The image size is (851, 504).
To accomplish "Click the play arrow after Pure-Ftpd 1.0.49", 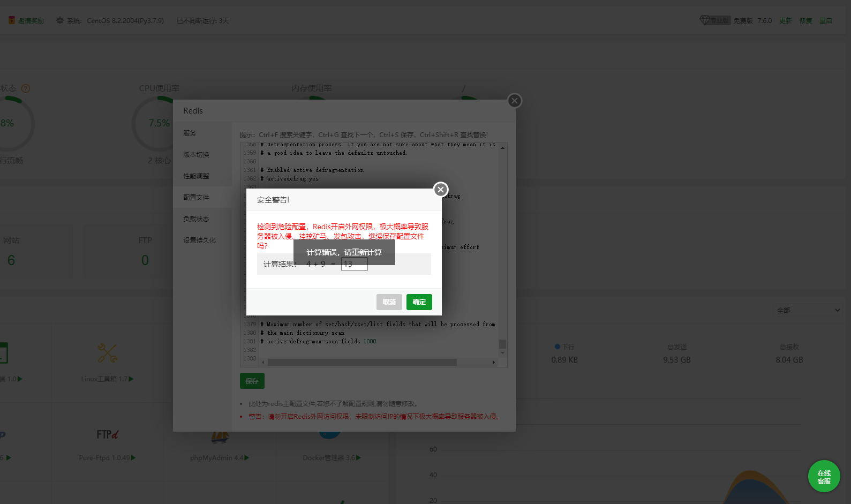I will (133, 457).
